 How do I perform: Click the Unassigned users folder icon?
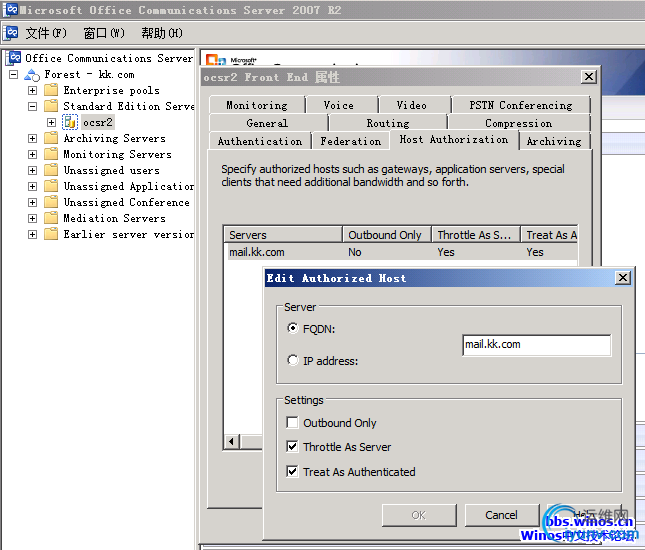51,170
